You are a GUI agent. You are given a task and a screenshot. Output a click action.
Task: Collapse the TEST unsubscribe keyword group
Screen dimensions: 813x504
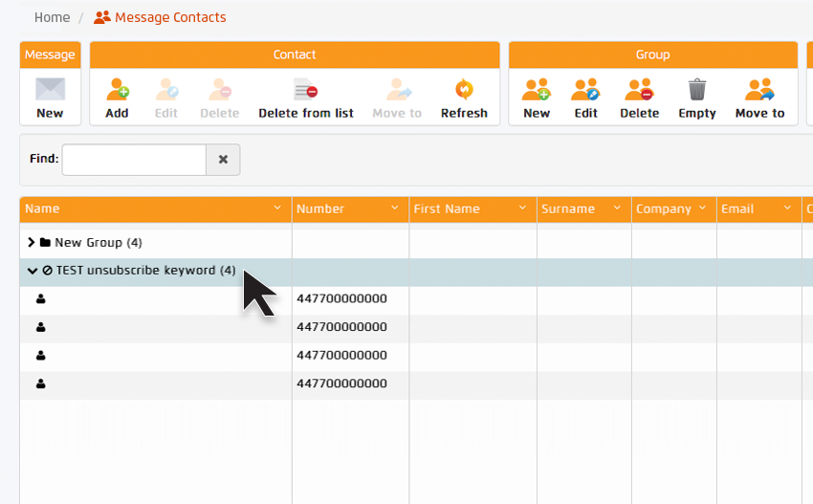coord(33,271)
